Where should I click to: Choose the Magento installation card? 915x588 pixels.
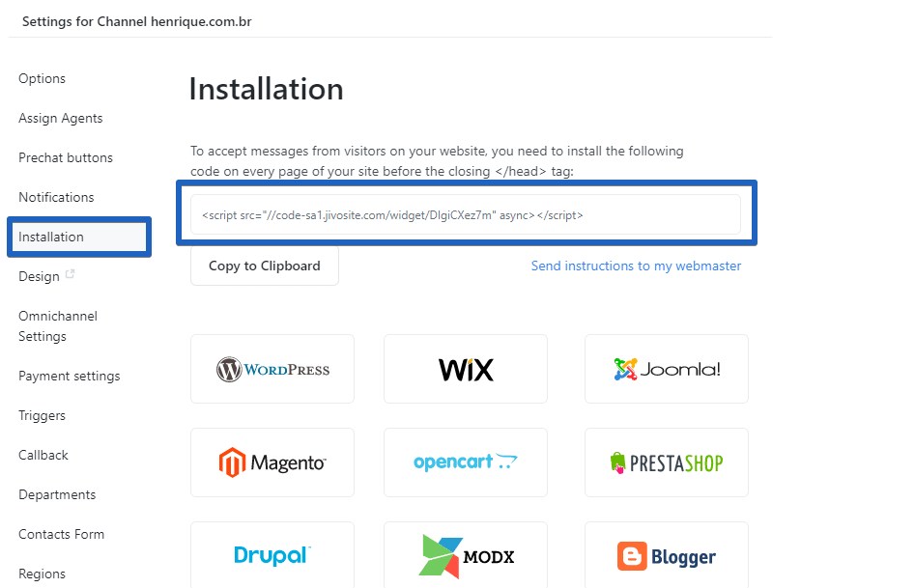coord(272,462)
